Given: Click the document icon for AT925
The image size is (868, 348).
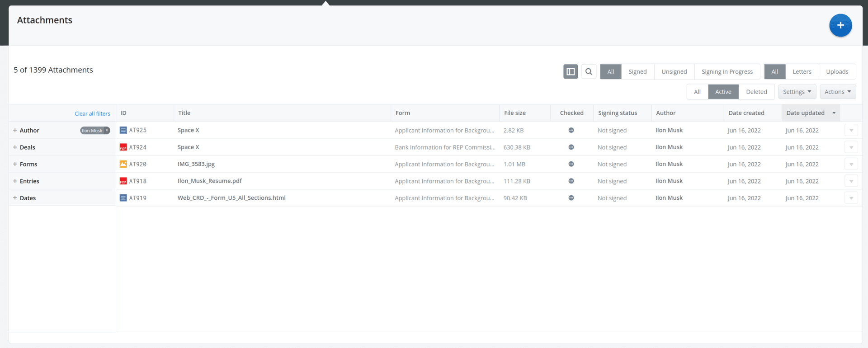Looking at the screenshot, I should (123, 130).
